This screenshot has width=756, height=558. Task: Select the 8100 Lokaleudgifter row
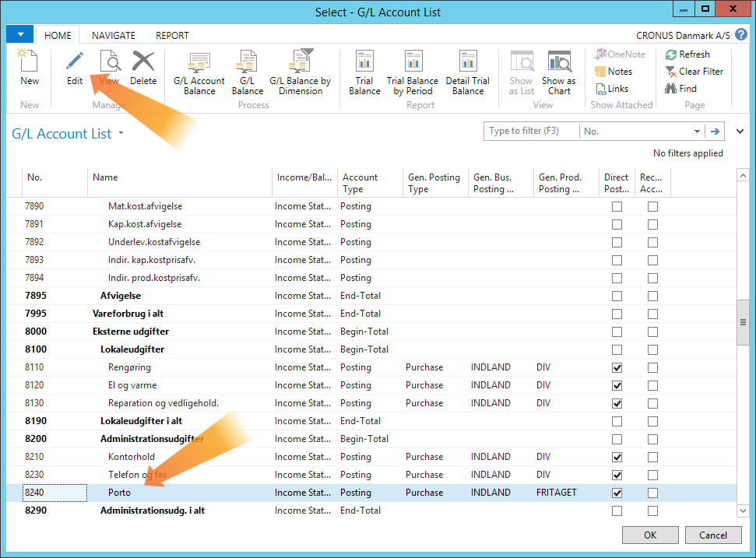tap(371, 349)
